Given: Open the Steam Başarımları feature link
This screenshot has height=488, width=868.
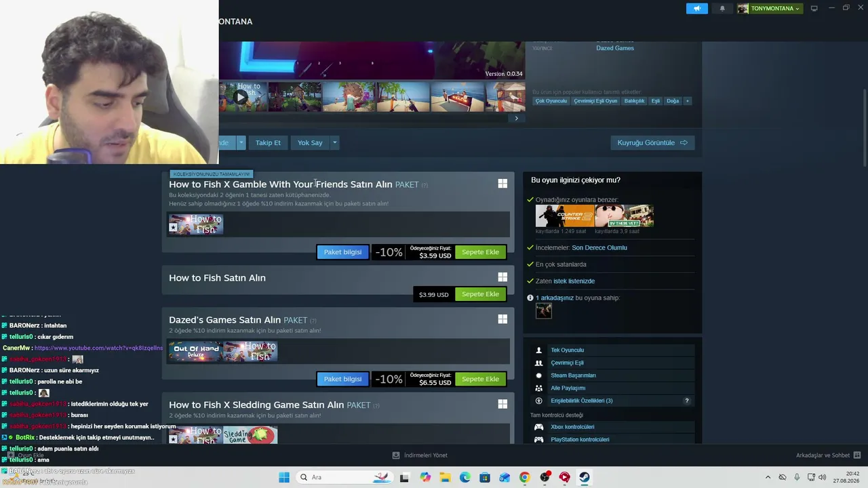Looking at the screenshot, I should (573, 375).
